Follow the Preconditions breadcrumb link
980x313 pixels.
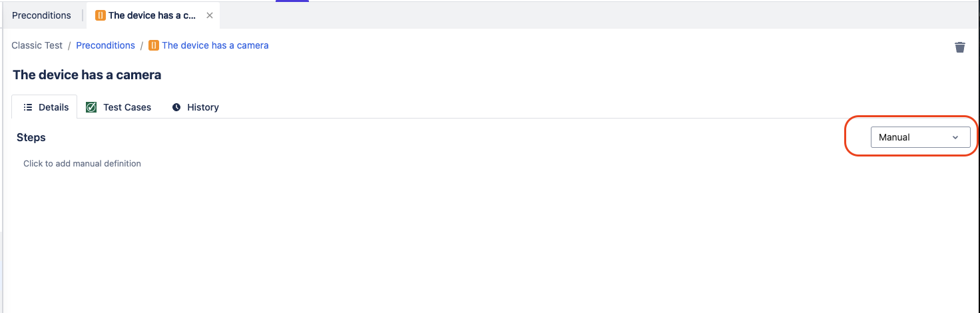(x=105, y=45)
